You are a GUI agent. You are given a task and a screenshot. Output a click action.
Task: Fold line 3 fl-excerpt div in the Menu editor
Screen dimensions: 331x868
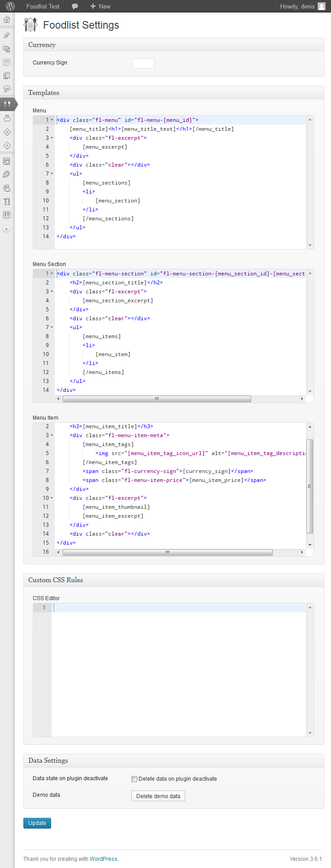tap(52, 138)
